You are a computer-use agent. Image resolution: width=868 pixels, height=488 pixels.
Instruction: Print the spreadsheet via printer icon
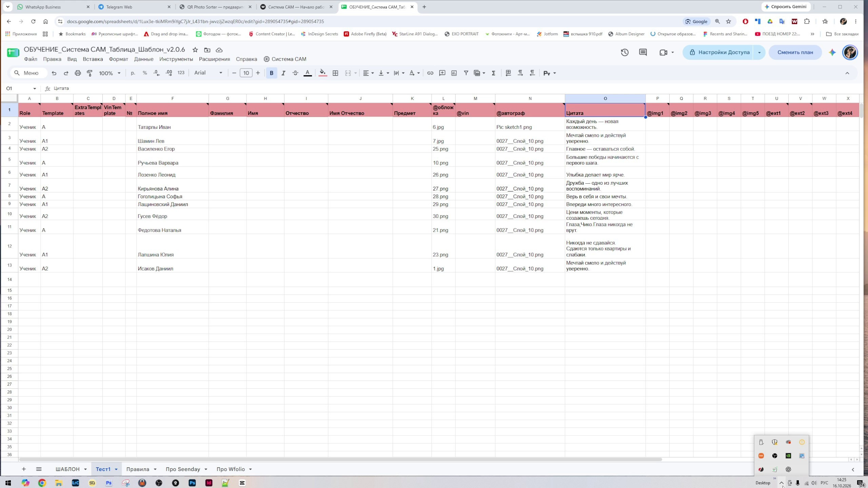78,73
